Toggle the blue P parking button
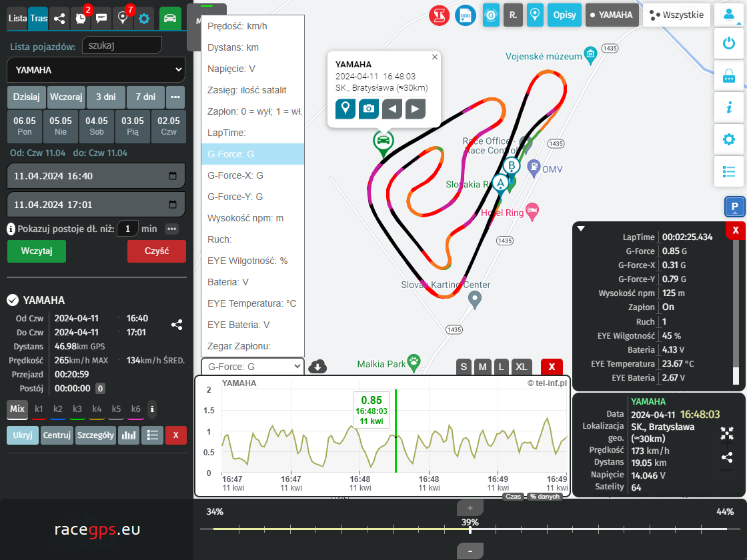The image size is (747, 560). 734,207
